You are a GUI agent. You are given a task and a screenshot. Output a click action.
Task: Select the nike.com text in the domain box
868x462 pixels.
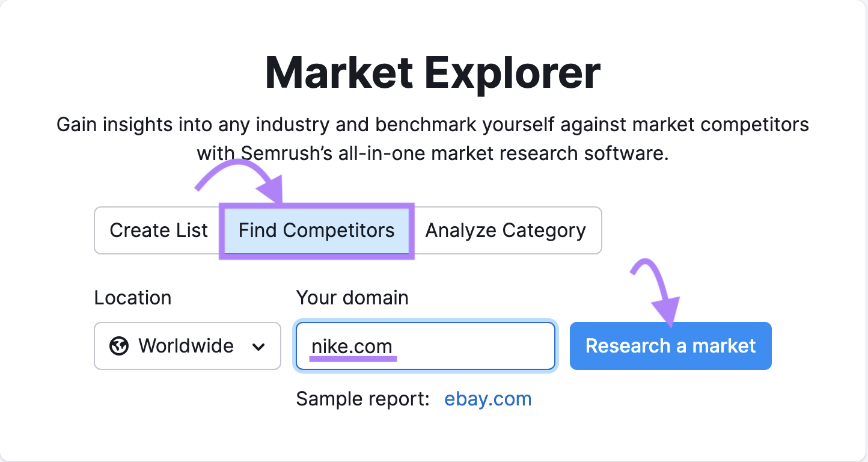351,346
